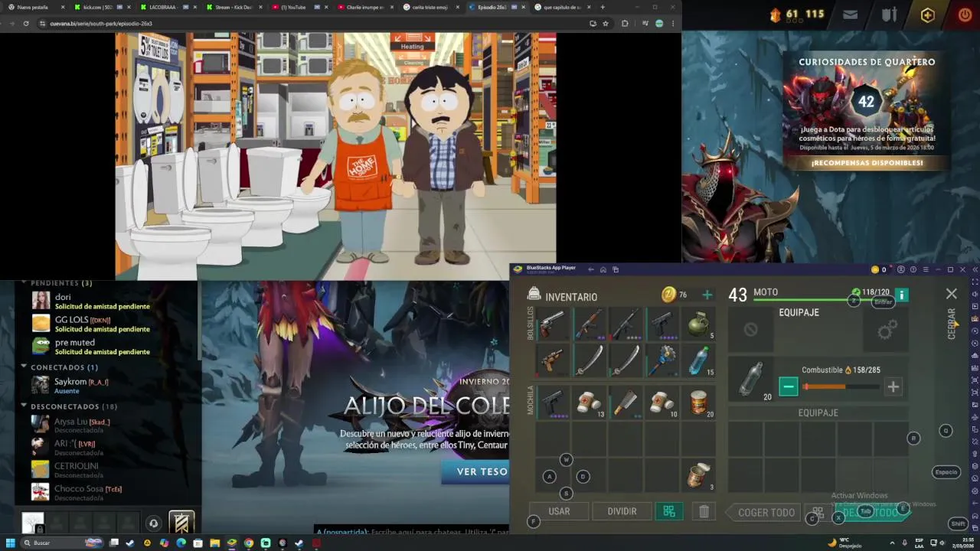Click the Dota Plus gold hexagon icon

(927, 15)
